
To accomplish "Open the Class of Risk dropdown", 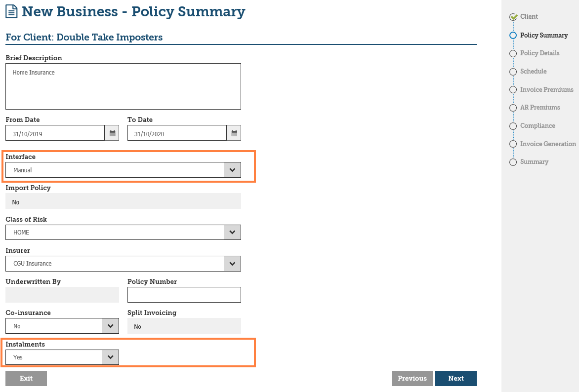I will [232, 233].
